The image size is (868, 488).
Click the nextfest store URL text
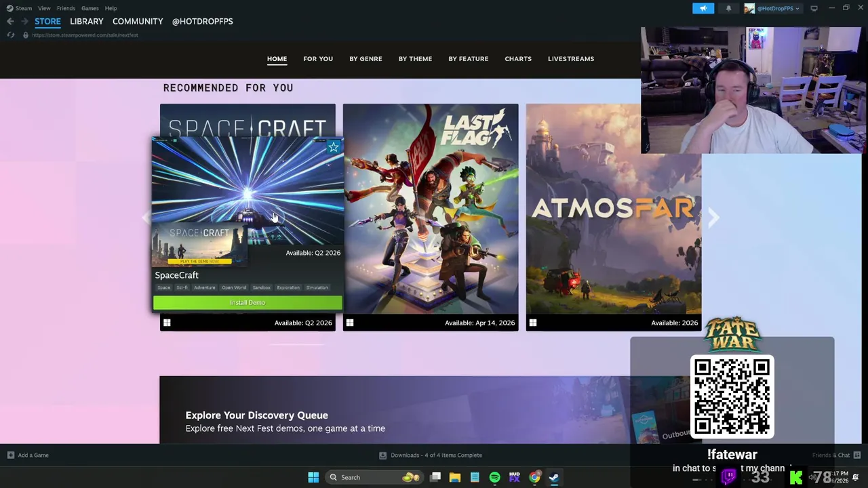(x=85, y=35)
